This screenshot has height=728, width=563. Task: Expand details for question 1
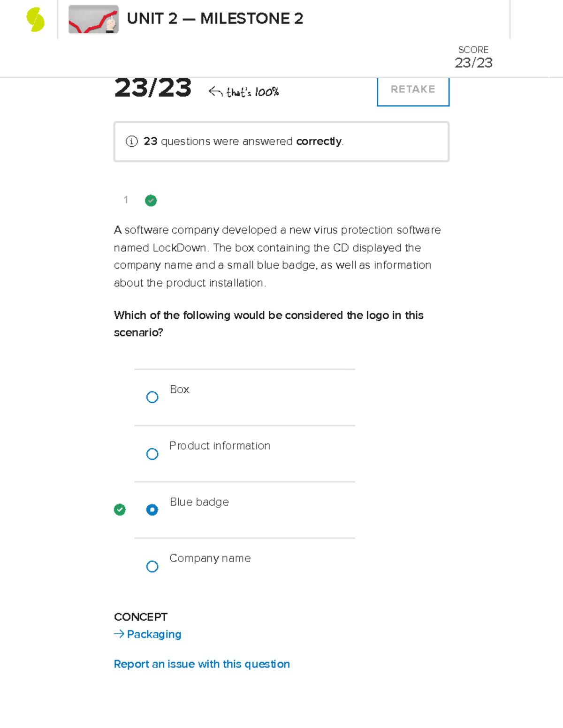(126, 200)
